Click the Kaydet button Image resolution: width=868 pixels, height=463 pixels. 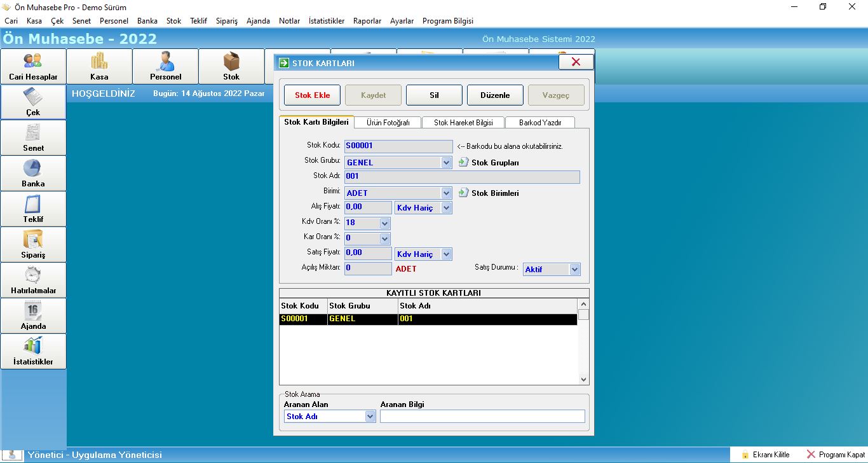point(373,95)
